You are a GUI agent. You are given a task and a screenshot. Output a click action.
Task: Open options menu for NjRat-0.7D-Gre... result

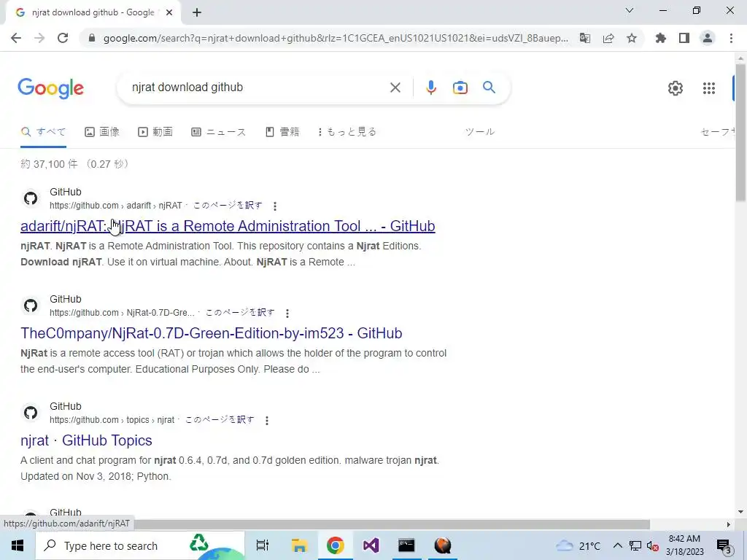pos(287,314)
